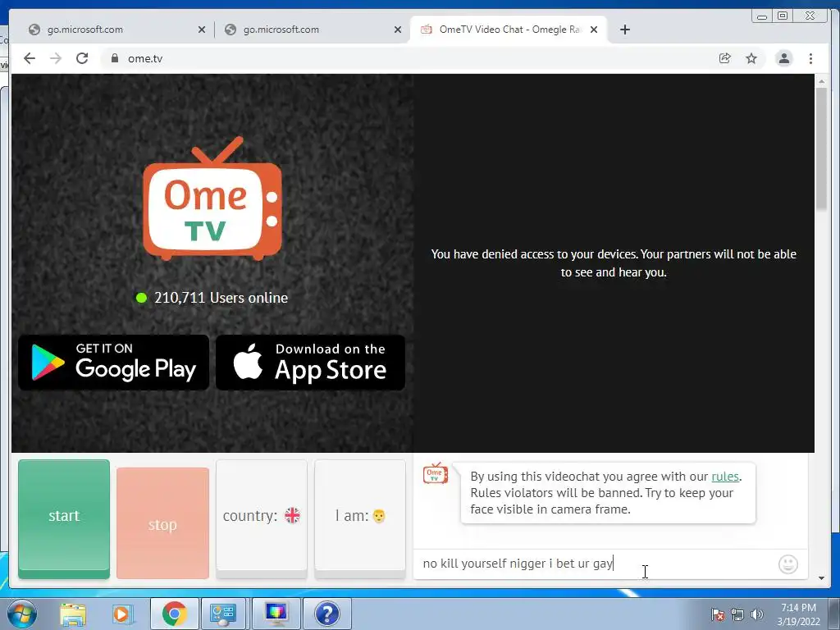Click into the chat message input field
Viewport: 840px width, 630px height.
[x=595, y=564]
